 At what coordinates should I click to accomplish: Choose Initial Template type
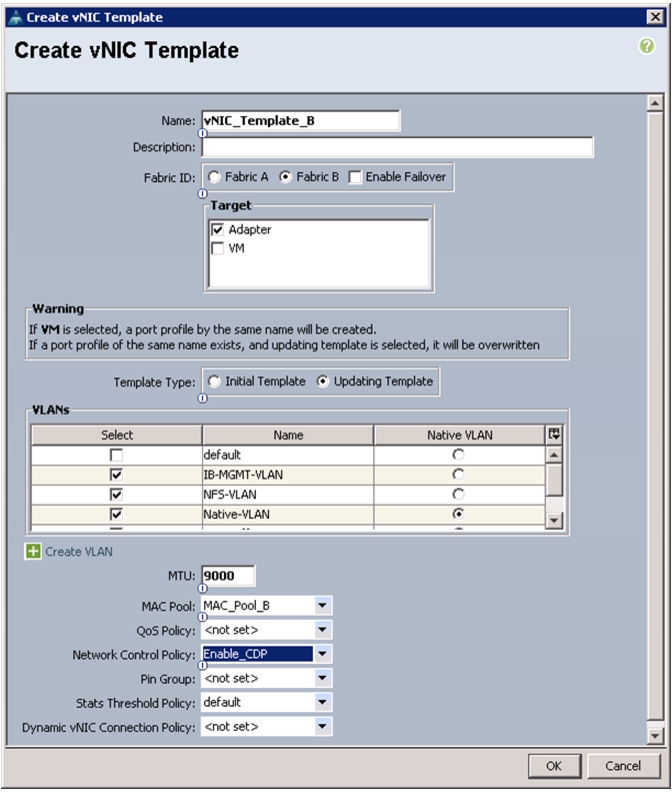tap(214, 381)
